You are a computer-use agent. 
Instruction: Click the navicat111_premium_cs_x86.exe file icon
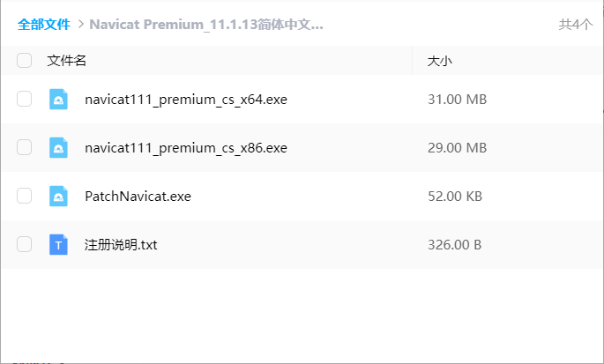pyautogui.click(x=58, y=148)
